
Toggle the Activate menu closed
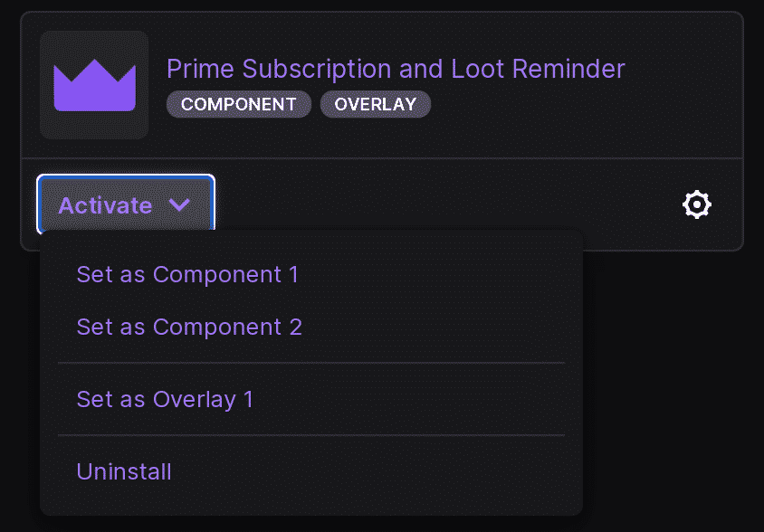pos(125,205)
